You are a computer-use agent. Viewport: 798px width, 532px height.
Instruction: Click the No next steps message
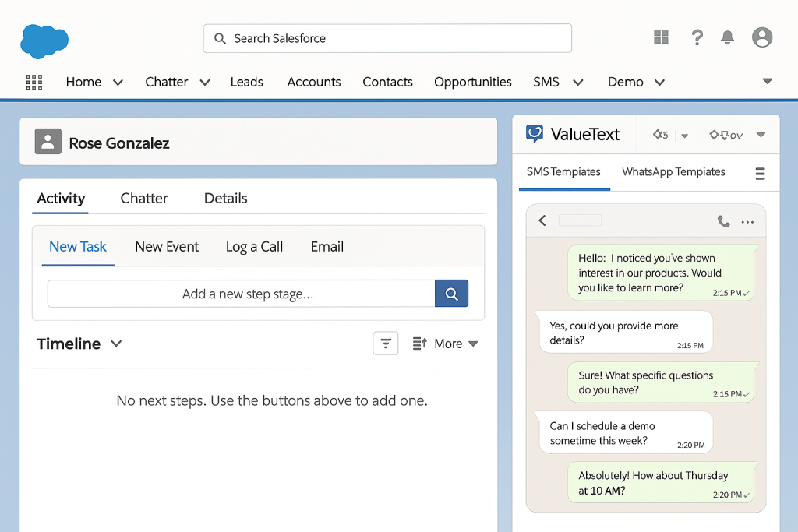(x=272, y=401)
